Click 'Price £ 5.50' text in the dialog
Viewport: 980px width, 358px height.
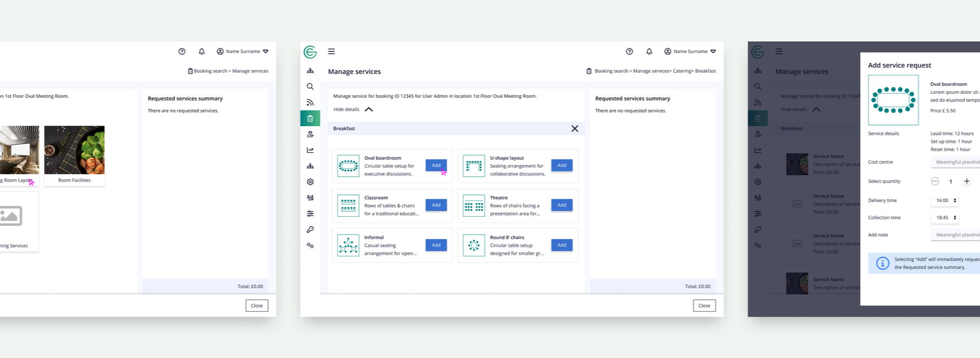pos(943,111)
